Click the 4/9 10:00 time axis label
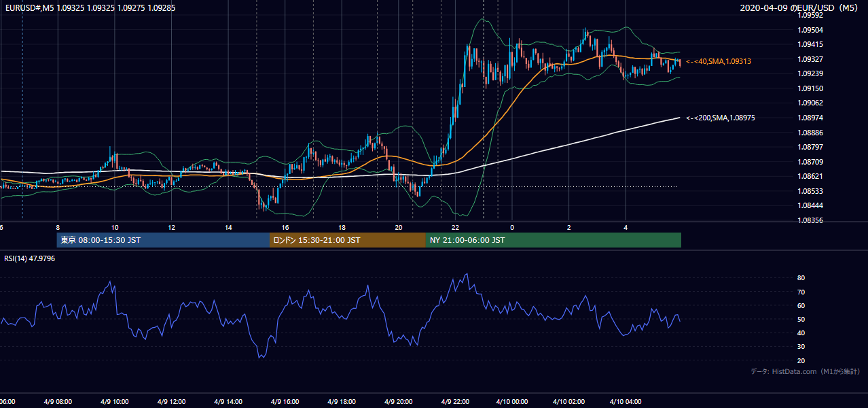The height and width of the screenshot is (408, 868). (x=115, y=401)
